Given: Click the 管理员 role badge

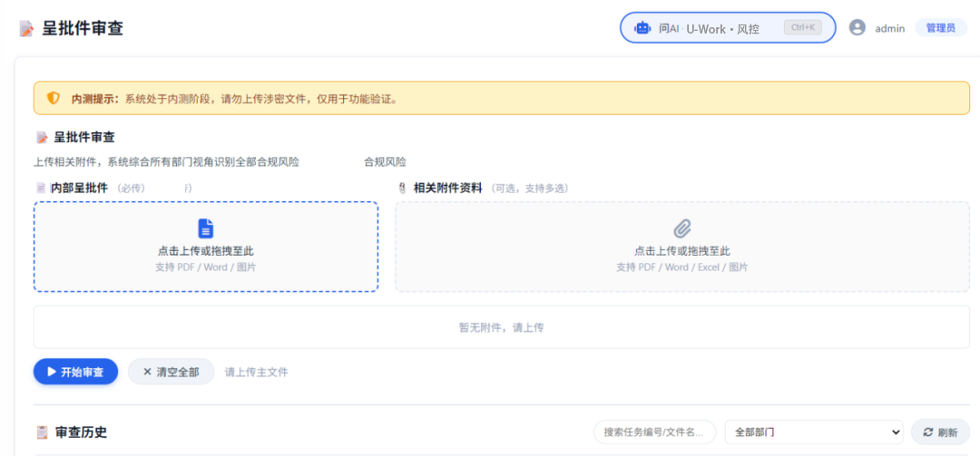Looking at the screenshot, I should [941, 27].
